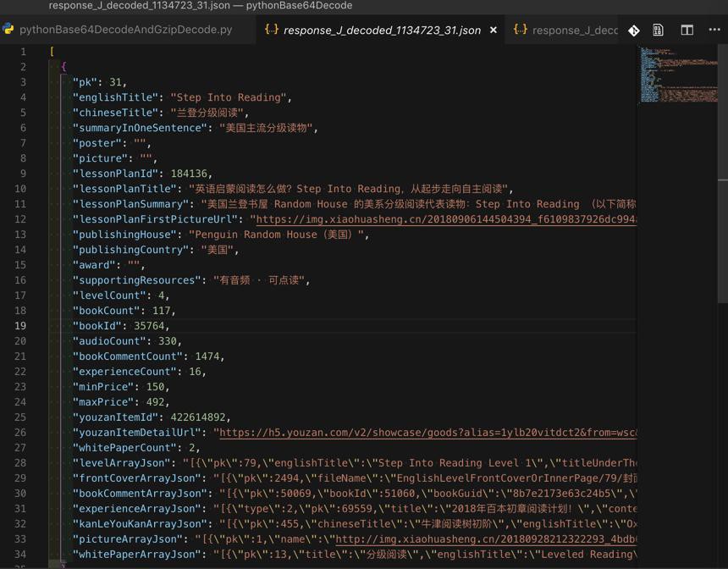Click the "supportingResources" key
Screen dimensions: 728x569
click(x=136, y=280)
